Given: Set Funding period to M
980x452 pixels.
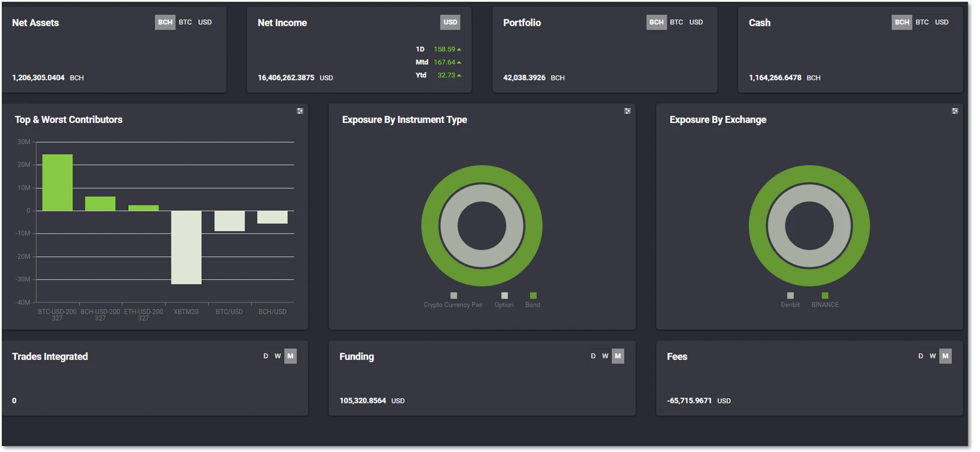Looking at the screenshot, I should (x=618, y=356).
